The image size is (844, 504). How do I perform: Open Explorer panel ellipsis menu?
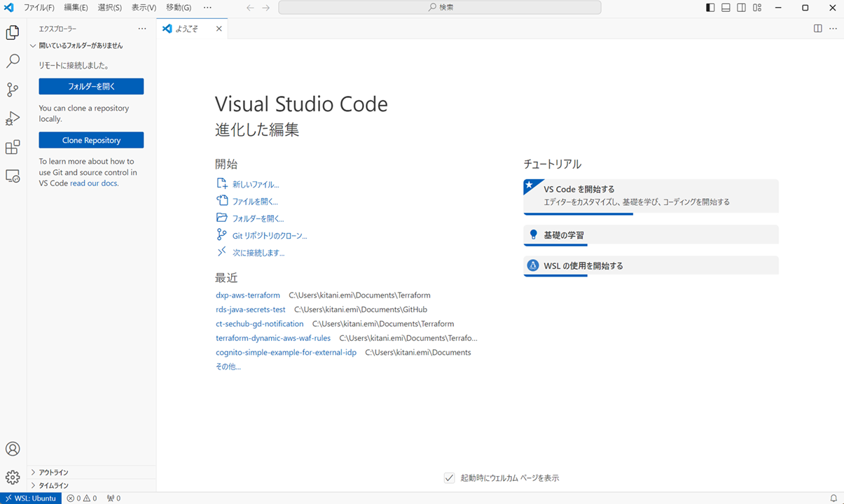pos(142,29)
